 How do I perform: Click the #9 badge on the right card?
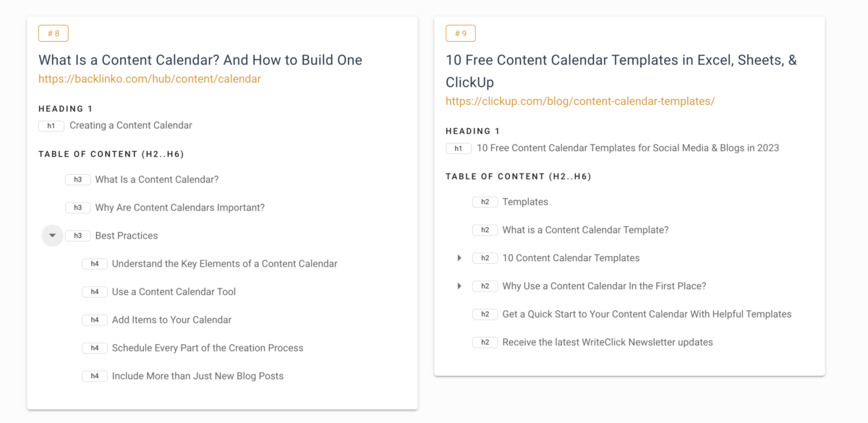pyautogui.click(x=460, y=33)
